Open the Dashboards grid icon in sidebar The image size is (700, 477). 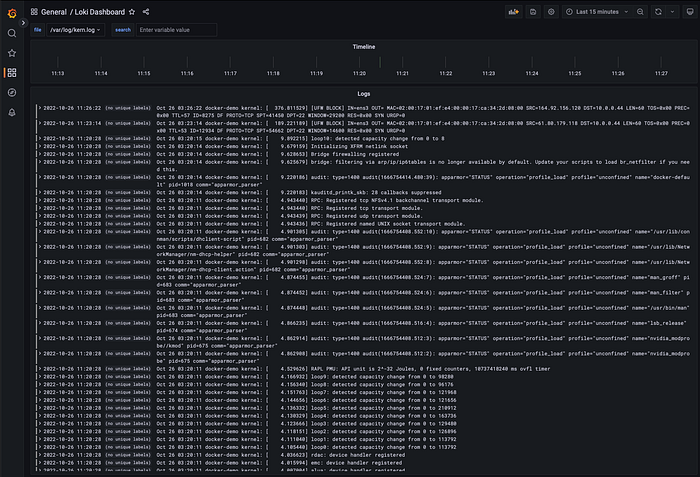12,72
